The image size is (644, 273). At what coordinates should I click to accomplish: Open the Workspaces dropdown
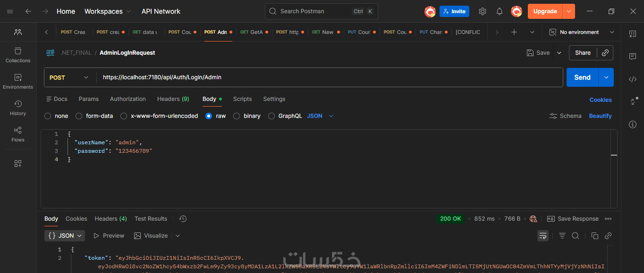(x=108, y=11)
